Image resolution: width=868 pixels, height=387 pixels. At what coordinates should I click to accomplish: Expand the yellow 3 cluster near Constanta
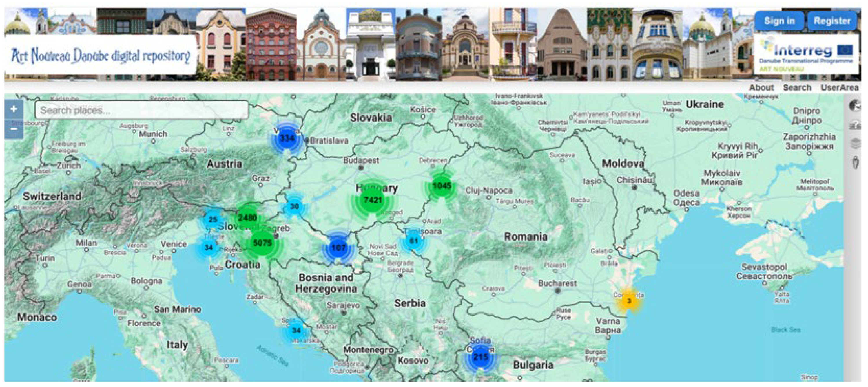point(629,300)
